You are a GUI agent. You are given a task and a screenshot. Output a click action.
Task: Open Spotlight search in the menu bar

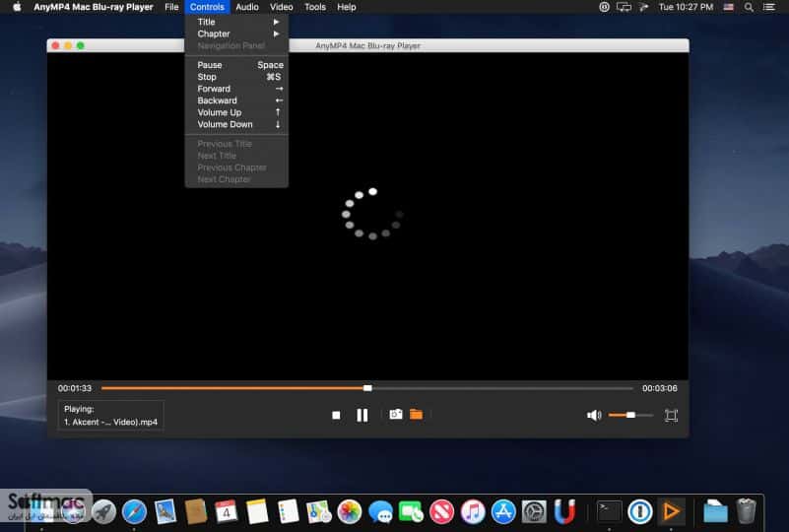749,7
